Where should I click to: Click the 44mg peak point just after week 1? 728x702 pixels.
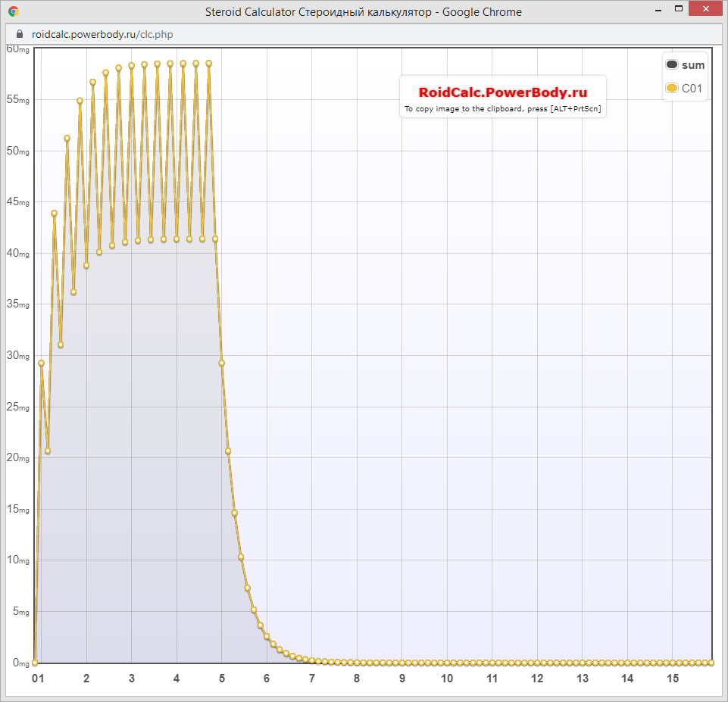(x=54, y=213)
